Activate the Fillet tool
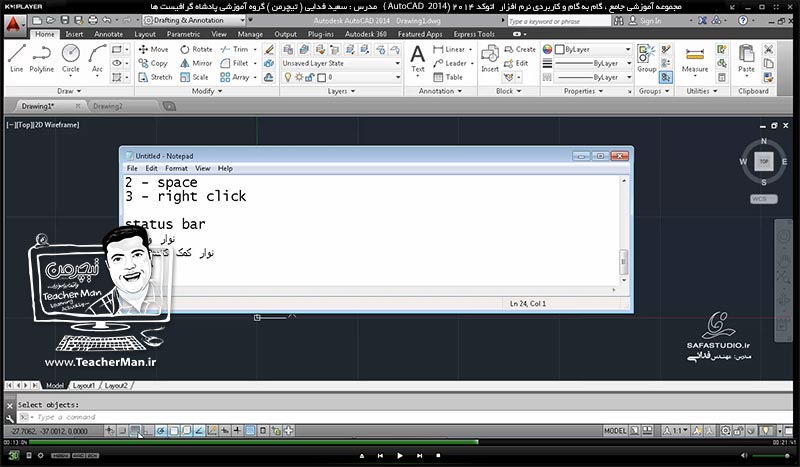The height and width of the screenshot is (467, 800). (234, 63)
